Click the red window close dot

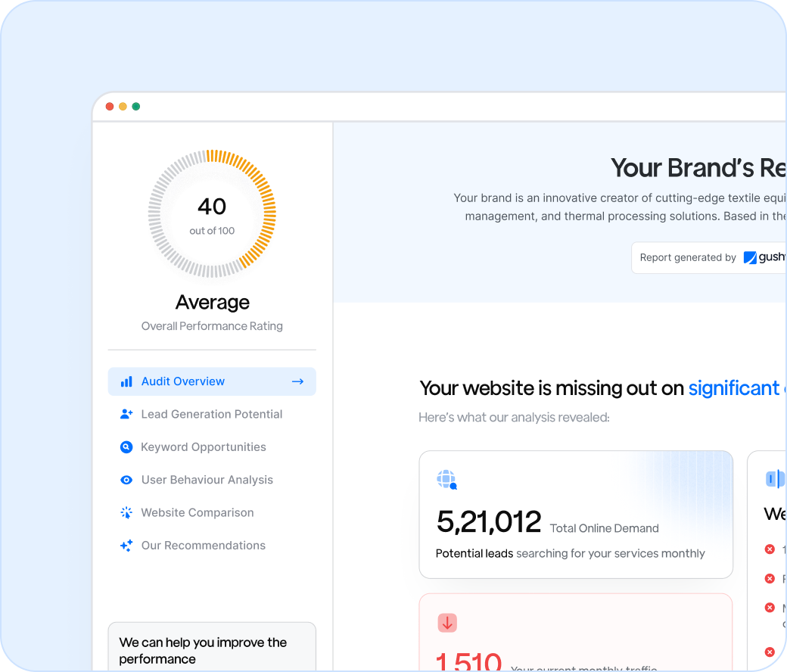pyautogui.click(x=110, y=107)
